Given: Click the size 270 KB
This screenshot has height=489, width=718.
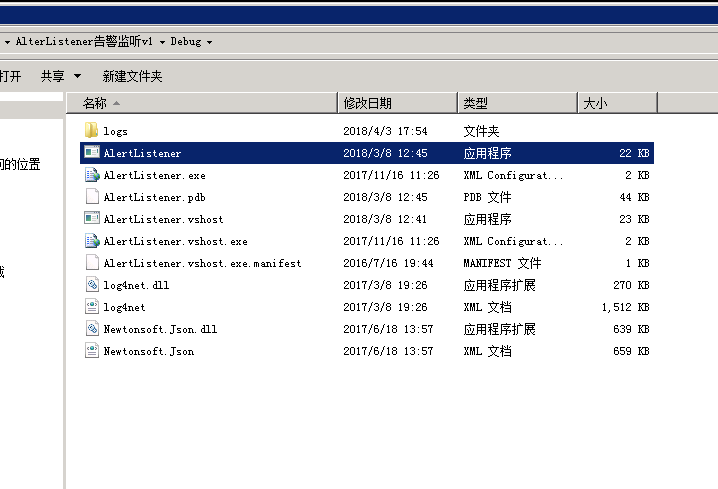Looking at the screenshot, I should (631, 285).
